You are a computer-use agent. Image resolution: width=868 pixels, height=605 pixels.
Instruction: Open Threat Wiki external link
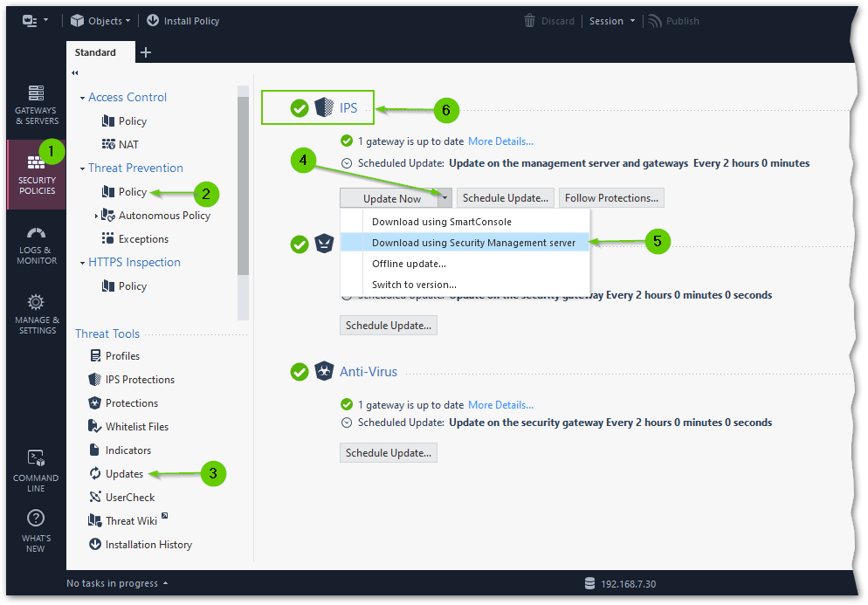coord(127,521)
